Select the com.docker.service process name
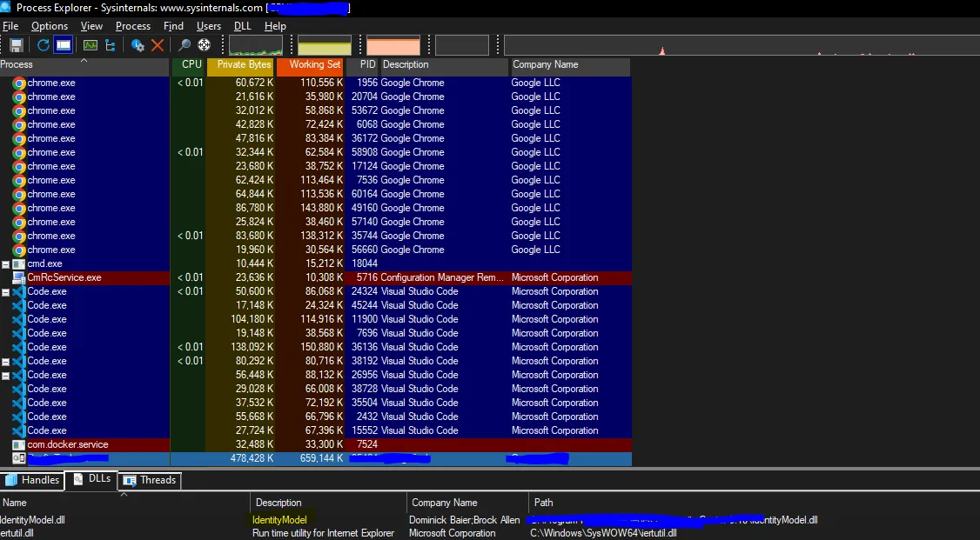 68,444
